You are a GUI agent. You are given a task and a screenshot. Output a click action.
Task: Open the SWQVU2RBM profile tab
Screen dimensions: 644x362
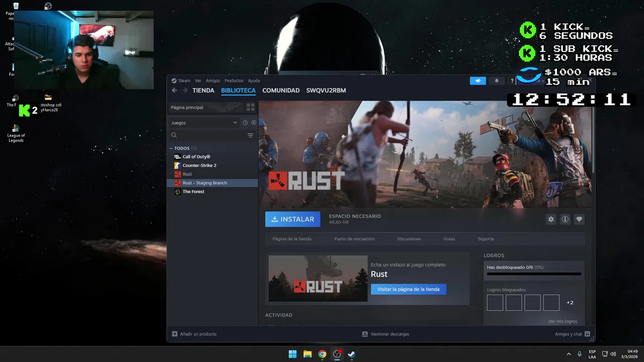[326, 90]
